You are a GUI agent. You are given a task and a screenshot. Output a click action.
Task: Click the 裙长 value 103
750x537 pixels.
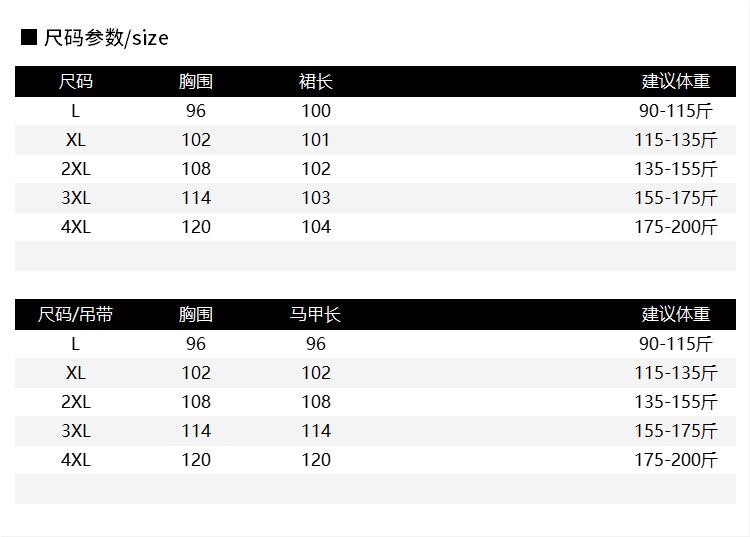coord(316,198)
